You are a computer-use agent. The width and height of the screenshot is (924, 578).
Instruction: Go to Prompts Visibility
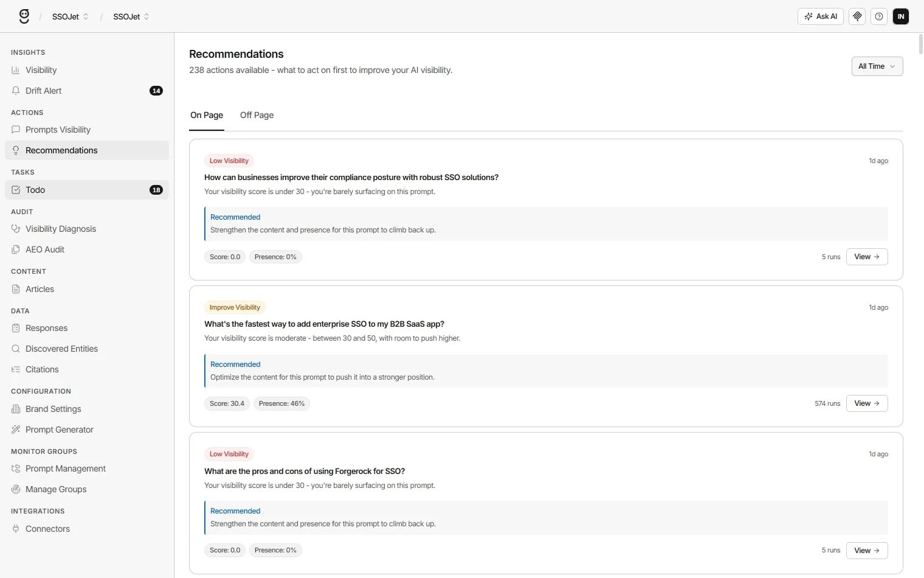tap(87, 130)
